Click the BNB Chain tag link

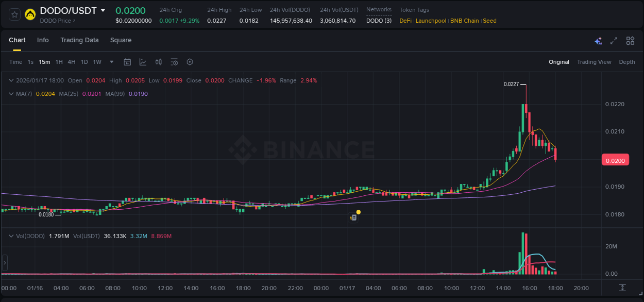click(464, 21)
